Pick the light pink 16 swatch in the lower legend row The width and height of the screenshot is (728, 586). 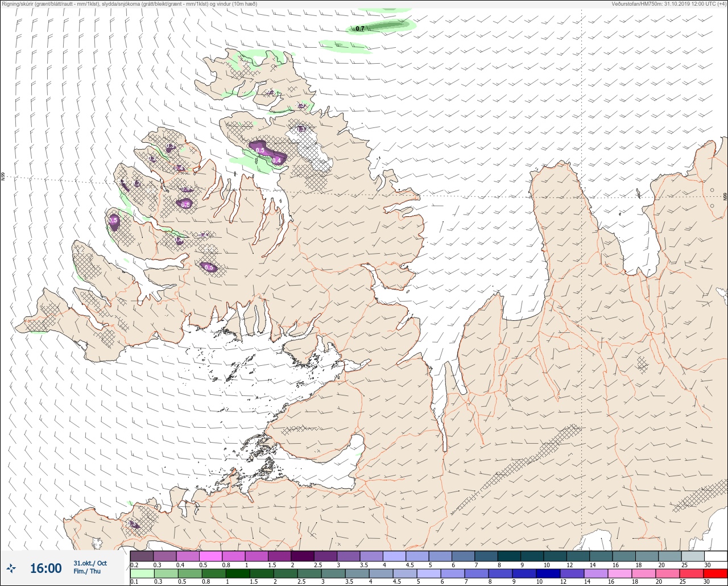[620, 573]
